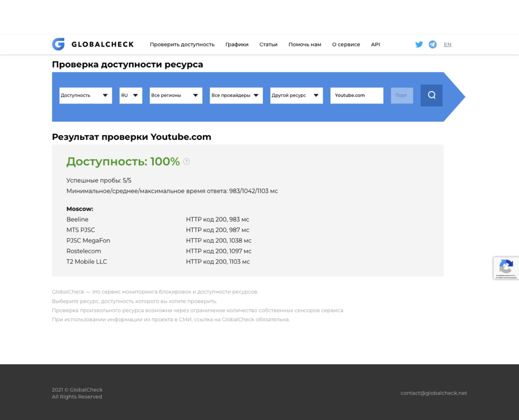Expand the Другой ресурс dropdown

(296, 95)
